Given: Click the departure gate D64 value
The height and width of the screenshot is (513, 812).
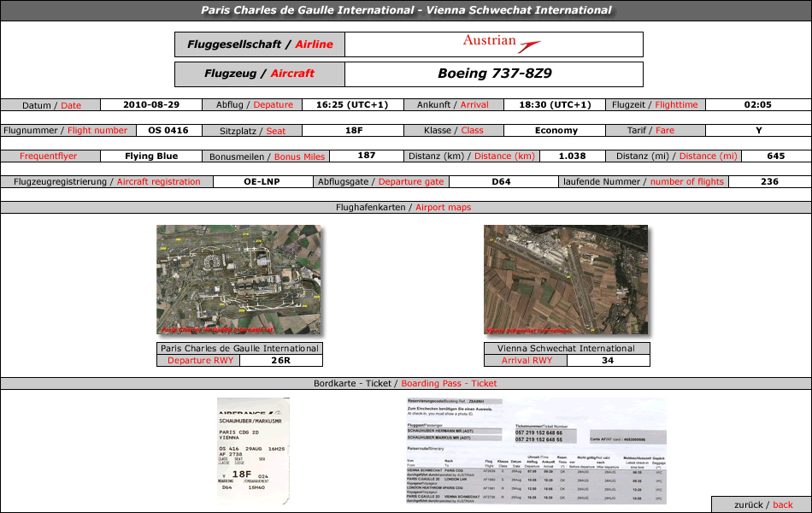Looking at the screenshot, I should 501,182.
